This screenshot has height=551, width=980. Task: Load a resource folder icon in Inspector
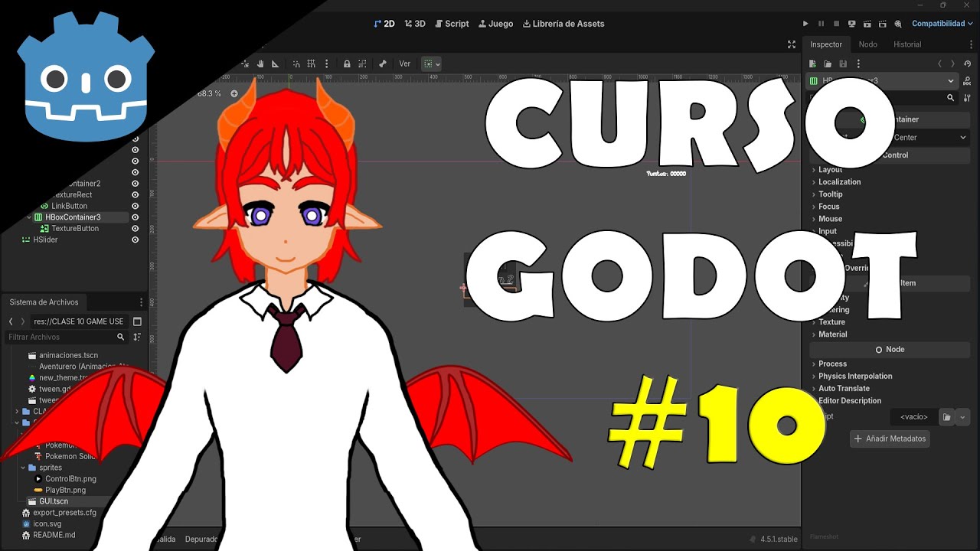pyautogui.click(x=828, y=64)
